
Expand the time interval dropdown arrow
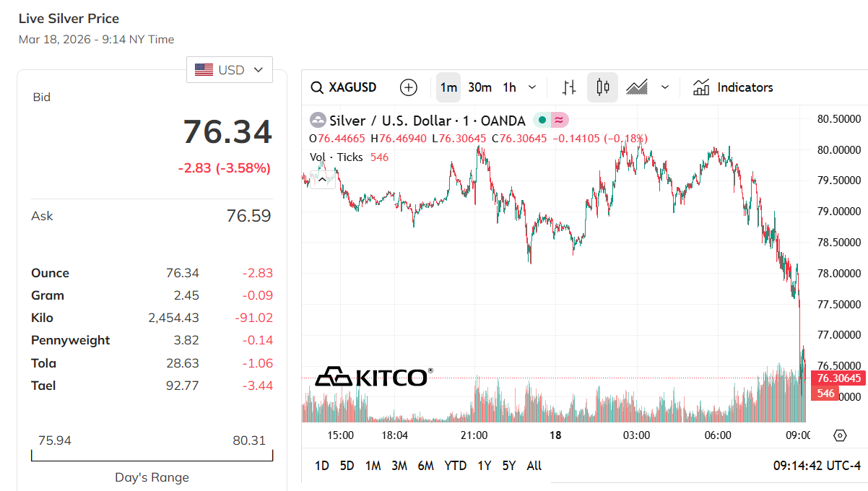[532, 87]
